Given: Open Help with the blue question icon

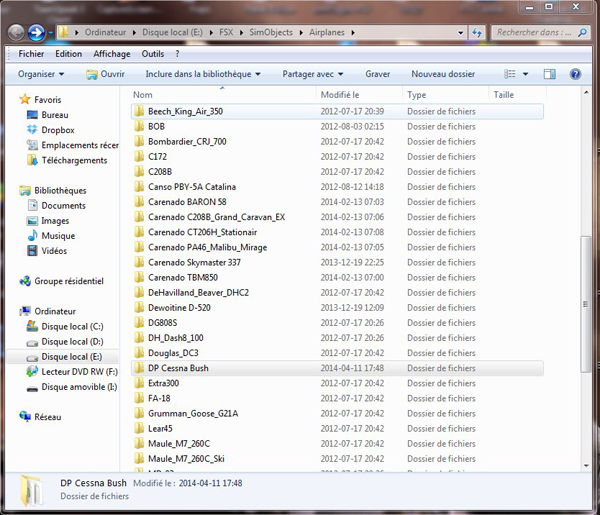Looking at the screenshot, I should click(575, 74).
